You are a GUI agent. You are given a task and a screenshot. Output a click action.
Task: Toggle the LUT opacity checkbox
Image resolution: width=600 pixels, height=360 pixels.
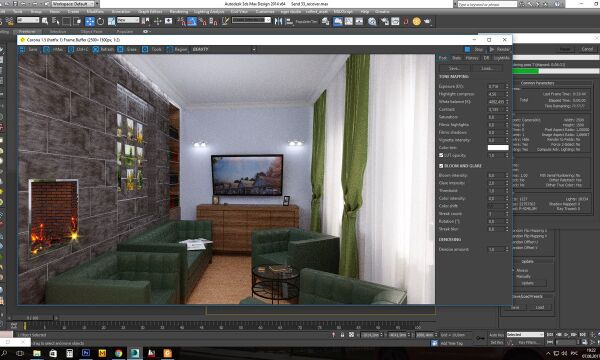[x=441, y=155]
